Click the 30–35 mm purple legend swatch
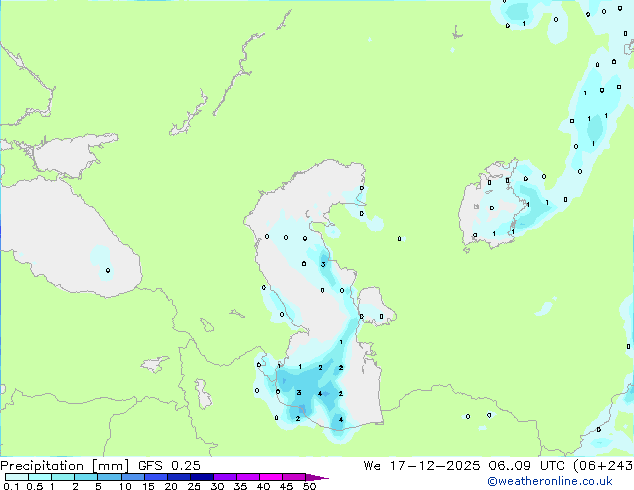The width and height of the screenshot is (634, 490). tap(225, 477)
